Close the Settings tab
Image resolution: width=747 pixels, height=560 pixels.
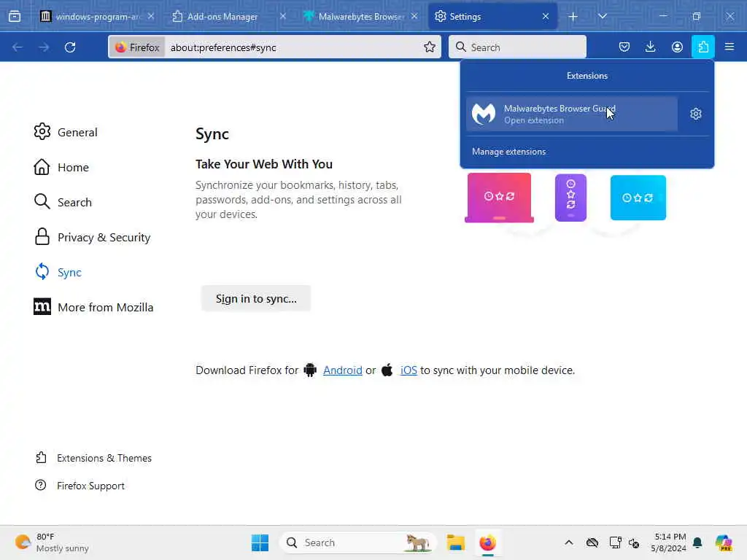click(x=546, y=17)
